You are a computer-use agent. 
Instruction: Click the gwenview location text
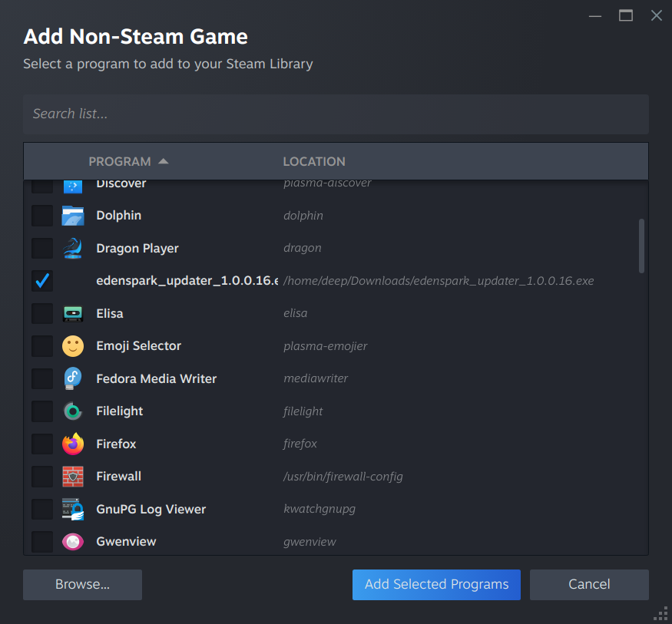tap(310, 542)
